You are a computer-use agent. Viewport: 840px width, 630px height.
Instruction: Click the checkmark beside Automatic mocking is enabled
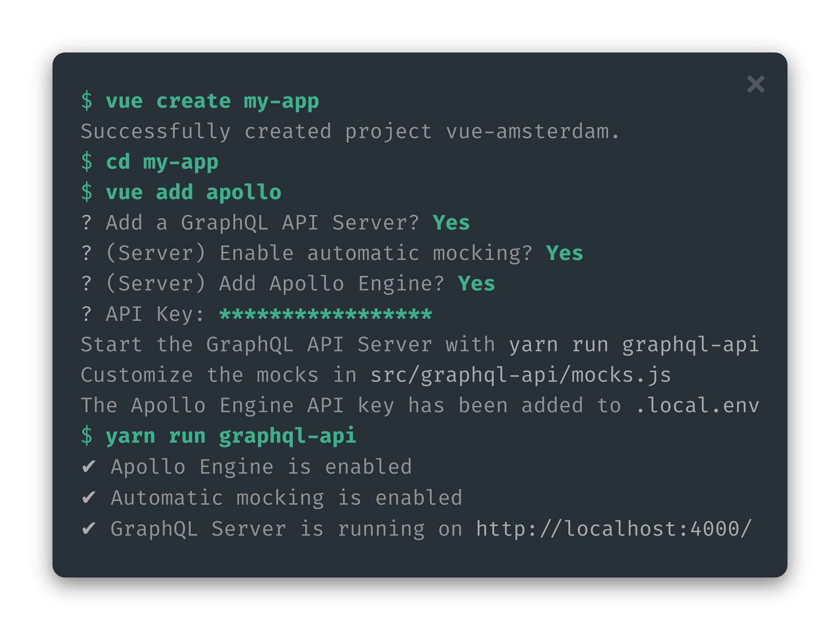89,498
